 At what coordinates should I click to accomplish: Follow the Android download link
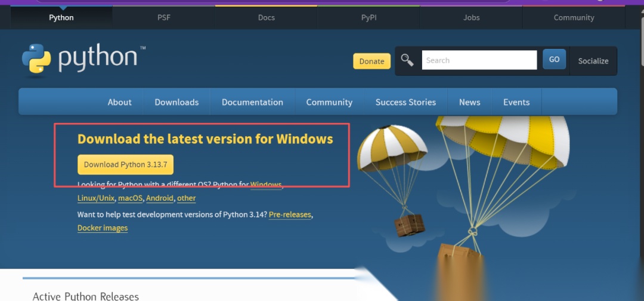(160, 198)
